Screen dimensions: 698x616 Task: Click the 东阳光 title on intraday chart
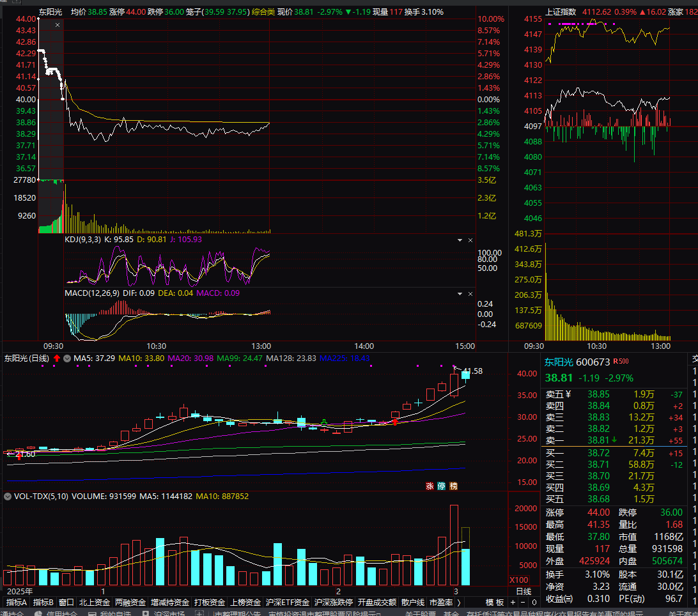[x=50, y=12]
